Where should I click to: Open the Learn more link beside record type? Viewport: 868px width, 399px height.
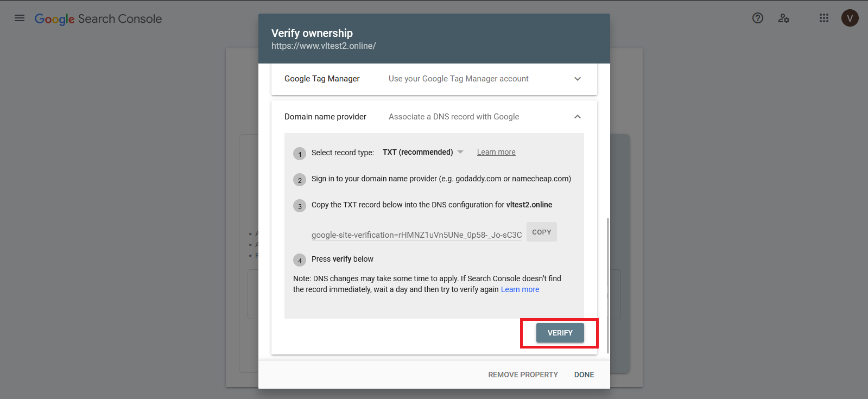496,152
